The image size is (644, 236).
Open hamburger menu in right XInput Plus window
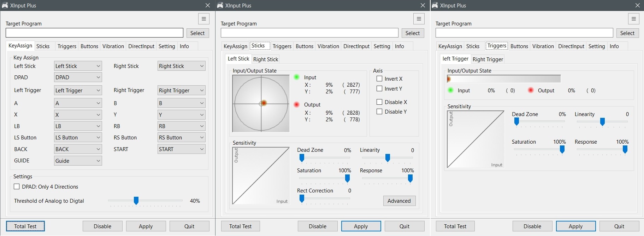coord(634,19)
